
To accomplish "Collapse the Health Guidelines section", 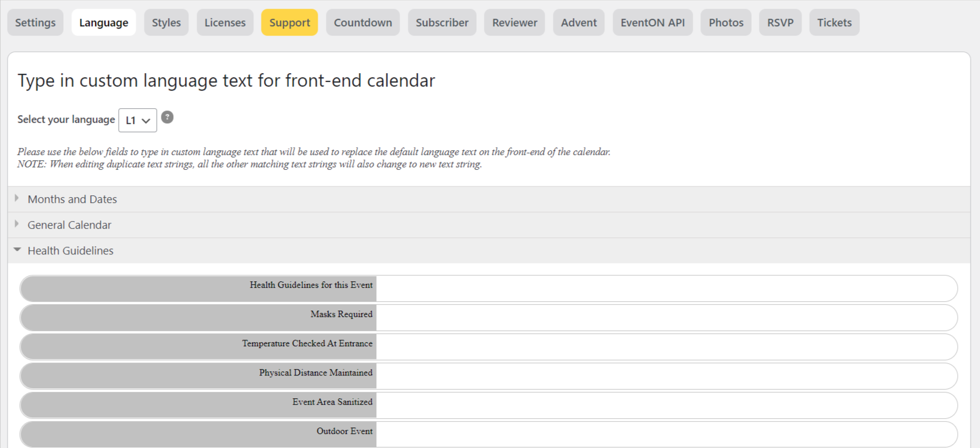I will pyautogui.click(x=489, y=251).
